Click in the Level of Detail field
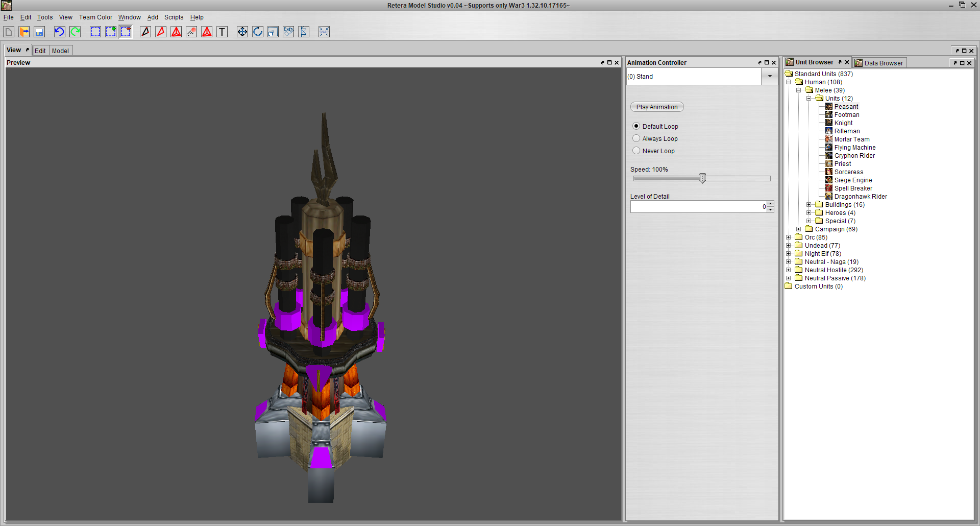The height and width of the screenshot is (526, 980). tap(698, 206)
